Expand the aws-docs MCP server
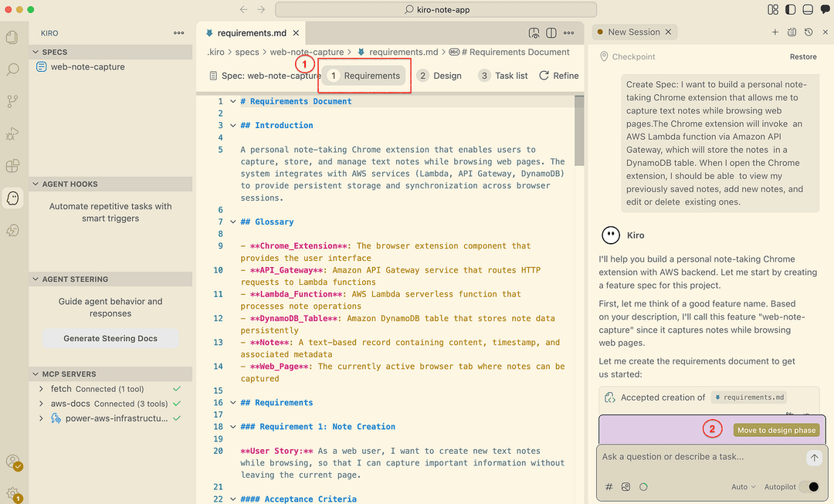This screenshot has height=504, width=834. (x=41, y=404)
